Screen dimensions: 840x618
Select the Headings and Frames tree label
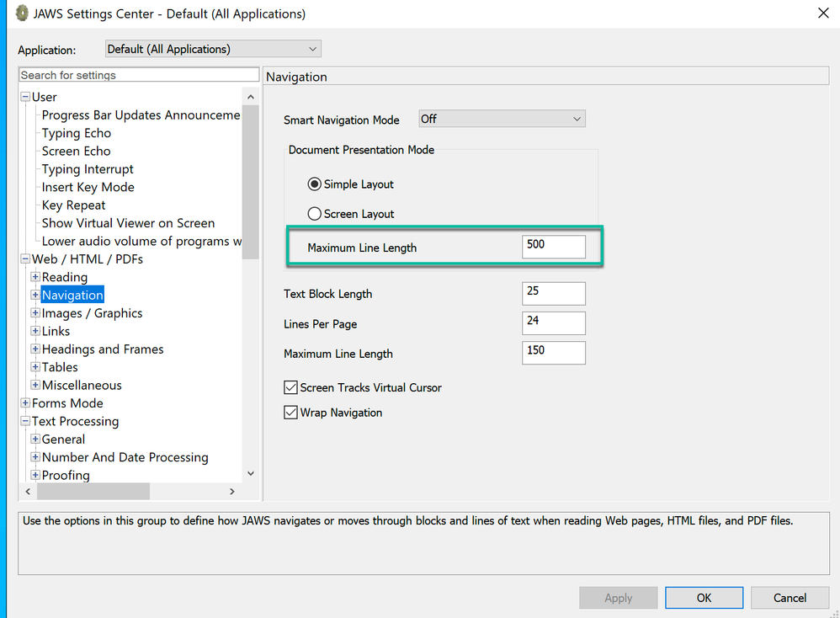coord(103,349)
